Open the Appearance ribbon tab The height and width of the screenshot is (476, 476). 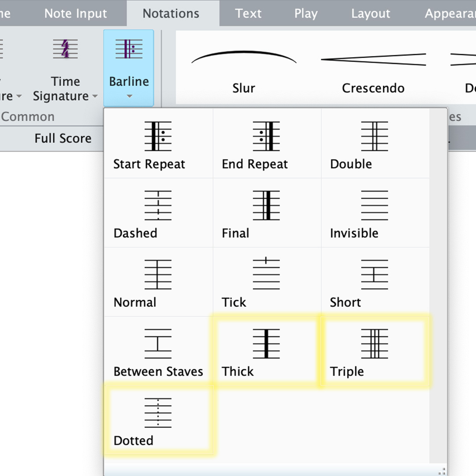(x=450, y=13)
